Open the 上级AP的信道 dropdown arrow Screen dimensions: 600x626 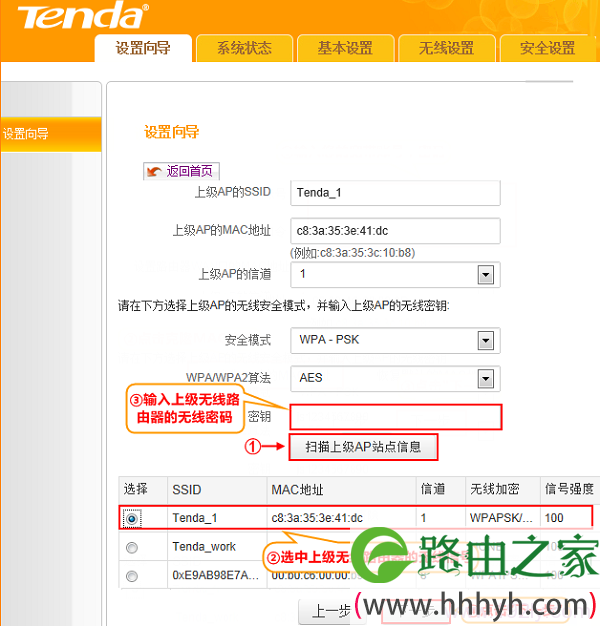click(485, 275)
